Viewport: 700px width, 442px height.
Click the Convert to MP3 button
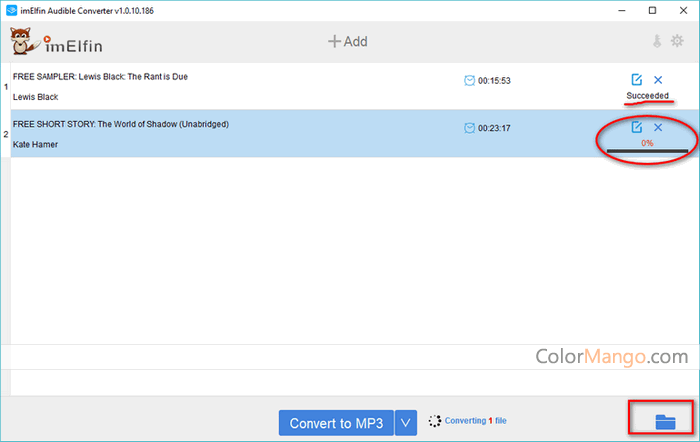pyautogui.click(x=336, y=423)
